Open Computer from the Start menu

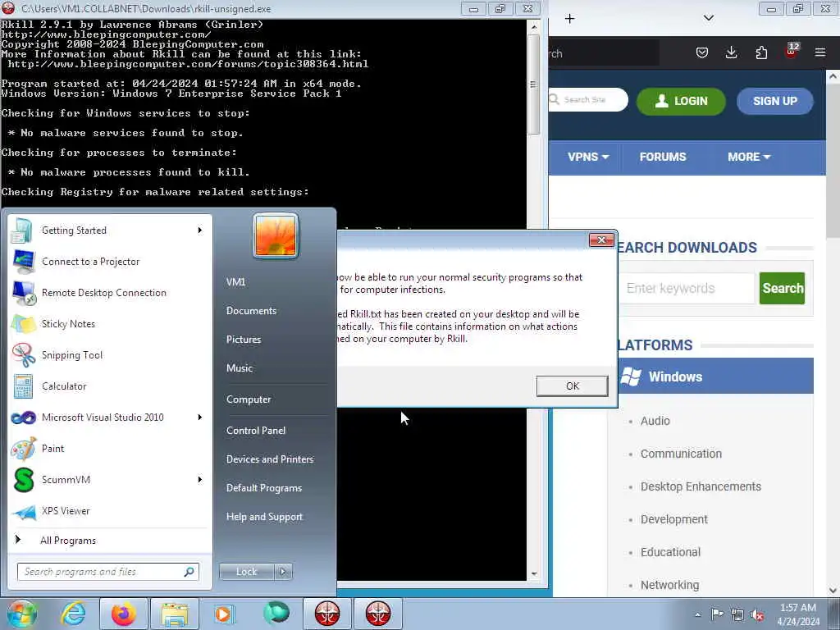pos(249,399)
